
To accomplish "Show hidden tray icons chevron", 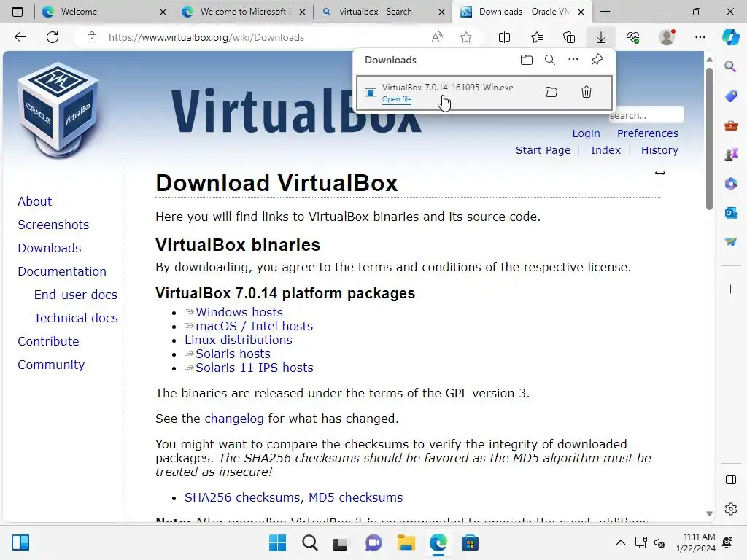I will 621,542.
